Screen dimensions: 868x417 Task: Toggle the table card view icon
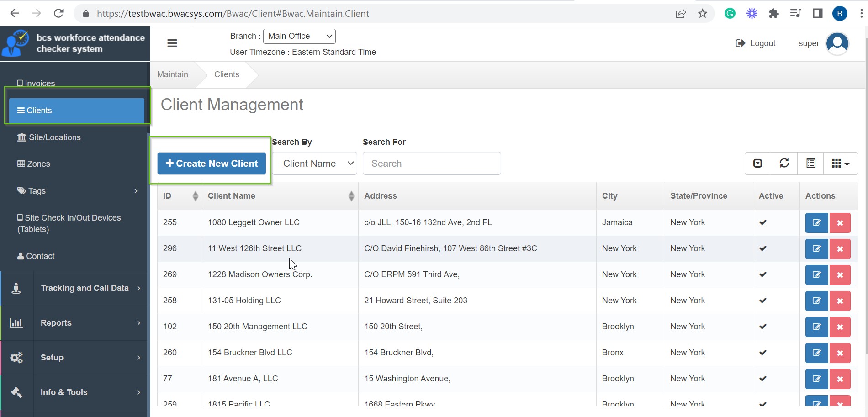(x=810, y=164)
